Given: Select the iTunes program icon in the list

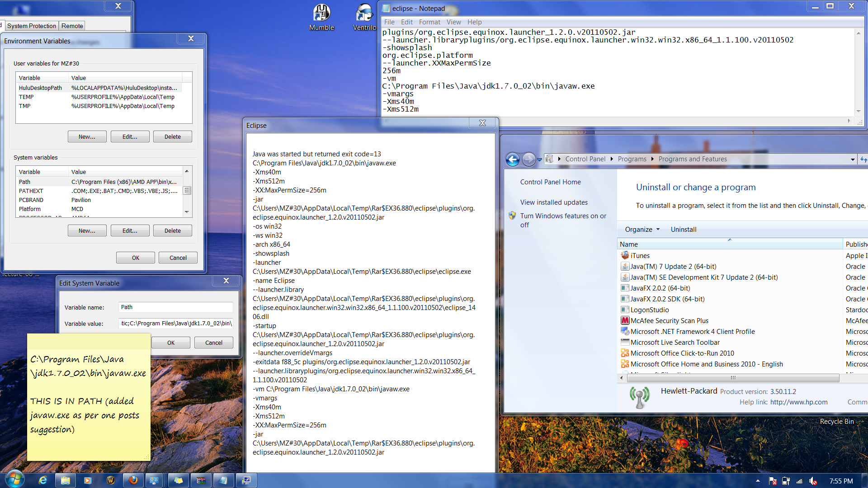Looking at the screenshot, I should click(625, 255).
